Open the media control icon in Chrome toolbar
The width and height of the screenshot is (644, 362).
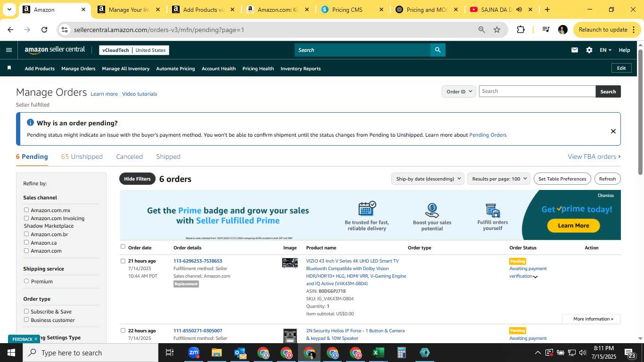point(546,30)
